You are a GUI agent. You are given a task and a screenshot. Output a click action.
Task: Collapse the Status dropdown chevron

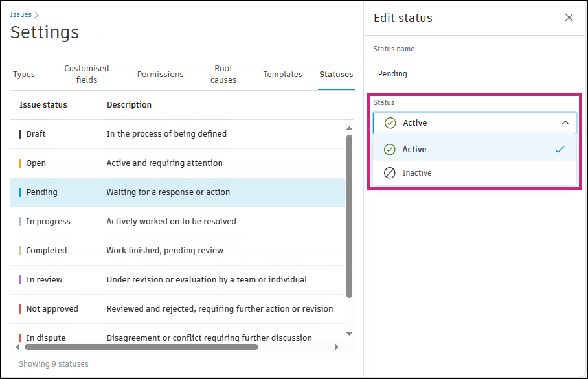[x=565, y=123]
